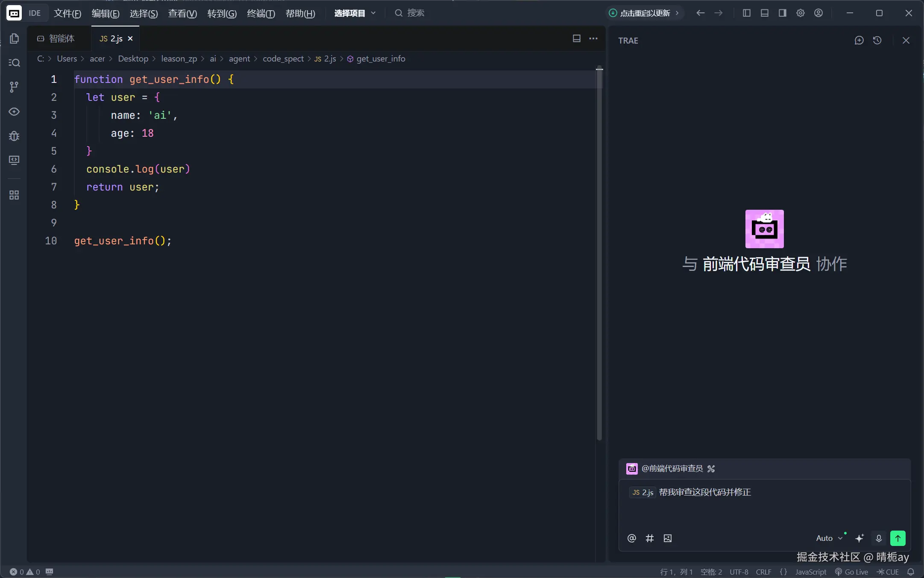Open the Explorer files icon in sidebar
The width and height of the screenshot is (924, 578).
pyautogui.click(x=14, y=38)
